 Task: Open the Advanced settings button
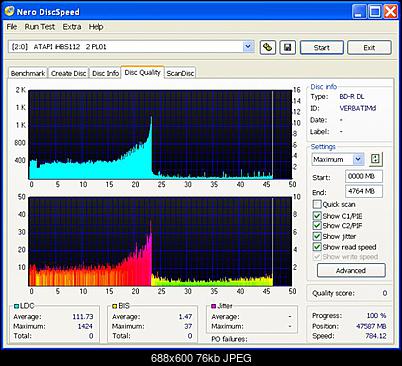[x=351, y=270]
